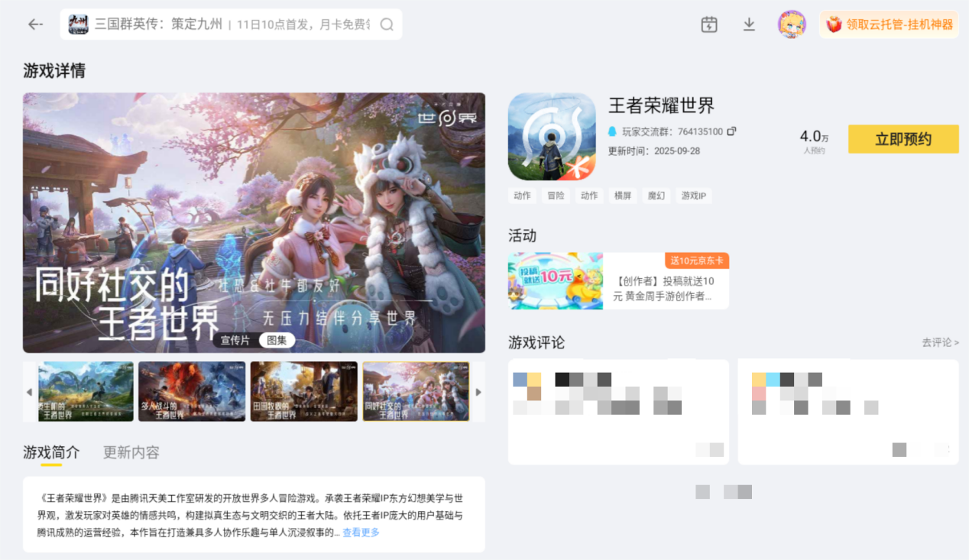Screen dimensions: 969x560
Task: Click the download manager icon
Action: 749,24
